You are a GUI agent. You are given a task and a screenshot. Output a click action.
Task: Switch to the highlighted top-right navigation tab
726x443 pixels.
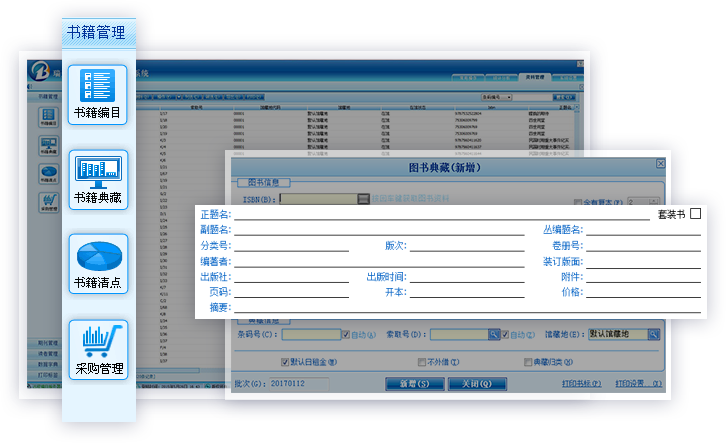pos(534,76)
